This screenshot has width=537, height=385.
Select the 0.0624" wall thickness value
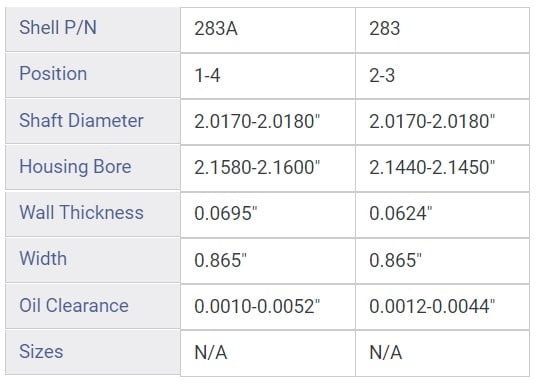coord(442,215)
